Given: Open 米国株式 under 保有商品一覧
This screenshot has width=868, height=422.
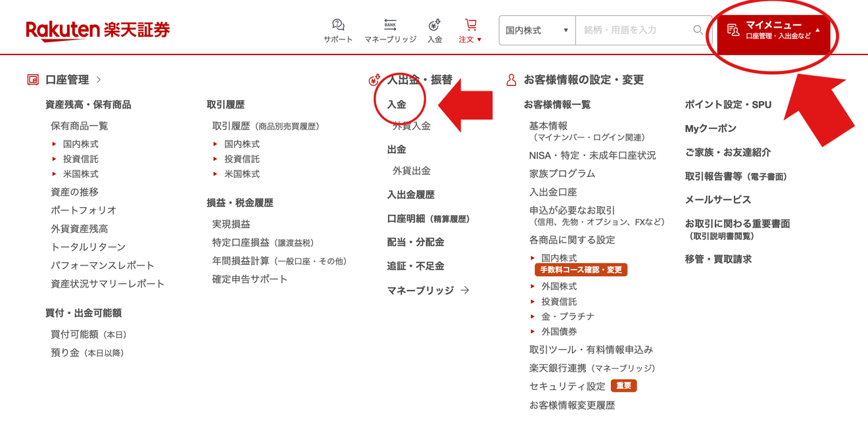Looking at the screenshot, I should point(81,174).
